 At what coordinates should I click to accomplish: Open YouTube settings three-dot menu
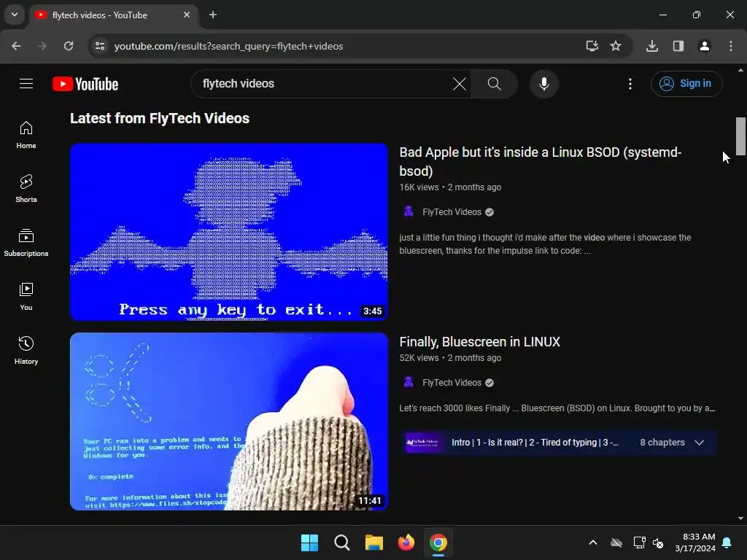coord(630,84)
